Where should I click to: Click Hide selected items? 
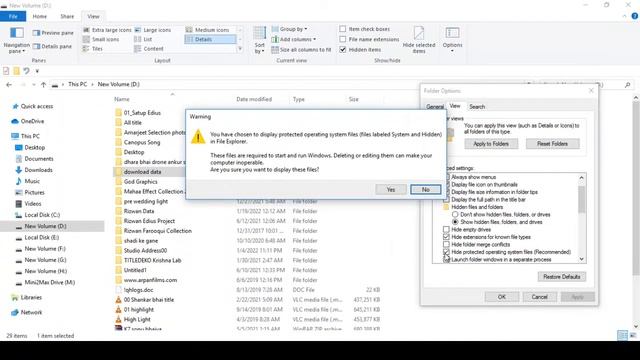coord(419,40)
